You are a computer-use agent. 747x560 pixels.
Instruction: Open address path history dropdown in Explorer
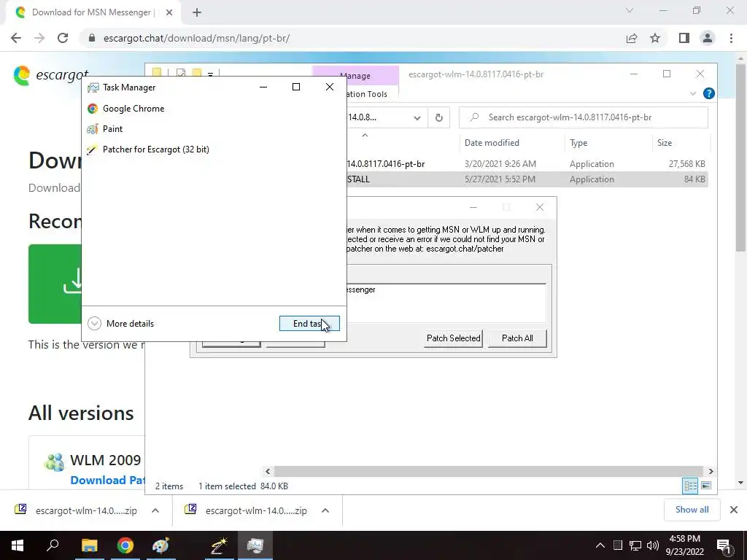click(417, 117)
